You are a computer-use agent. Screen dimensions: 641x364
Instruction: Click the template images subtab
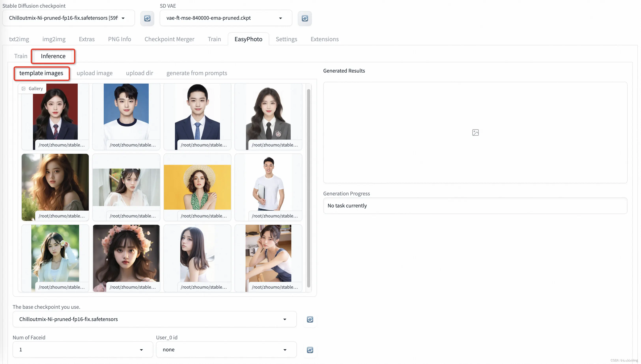pyautogui.click(x=41, y=73)
